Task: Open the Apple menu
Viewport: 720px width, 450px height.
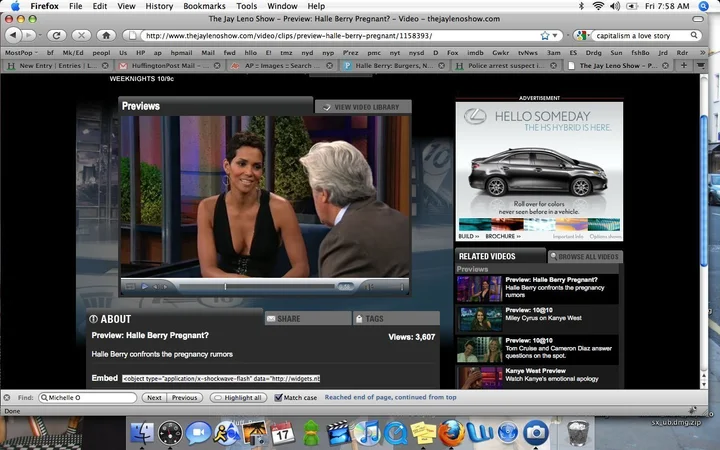Action: [x=15, y=6]
